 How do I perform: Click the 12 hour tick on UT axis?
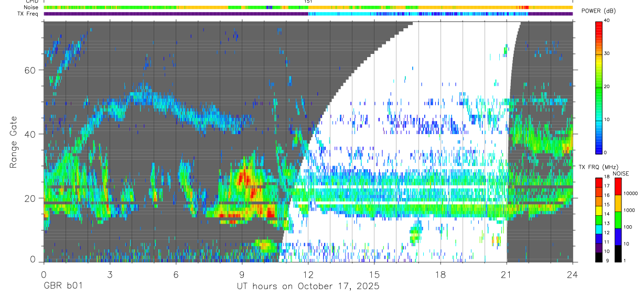click(308, 274)
